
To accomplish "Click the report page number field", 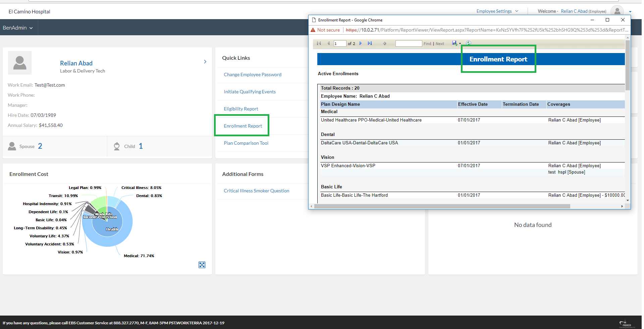I will click(340, 44).
